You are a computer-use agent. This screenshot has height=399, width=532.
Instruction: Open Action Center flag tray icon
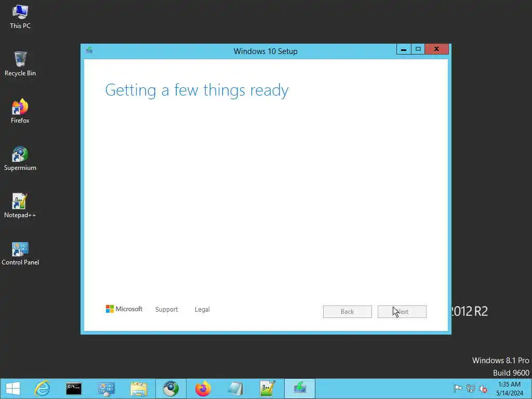coord(458,388)
